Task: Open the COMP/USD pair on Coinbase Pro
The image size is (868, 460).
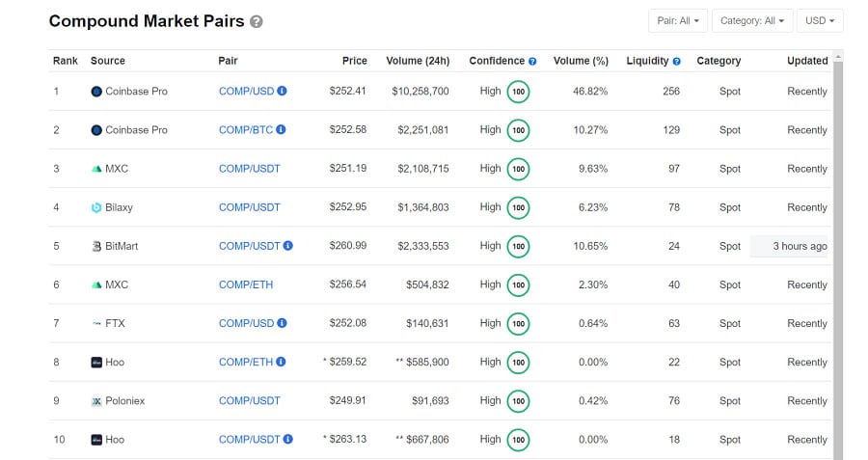Action: [x=246, y=92]
